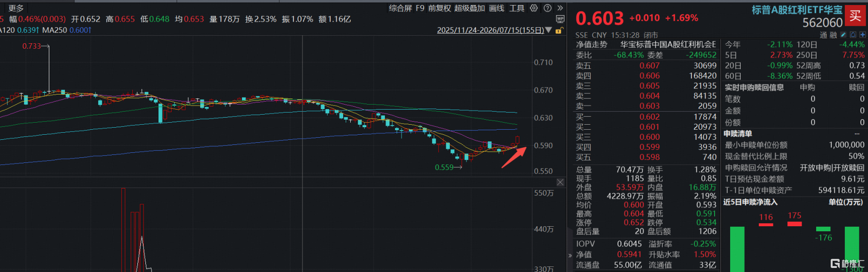Open 申赎清单 more options ellipsis
The image size is (868, 272).
[x=857, y=134]
